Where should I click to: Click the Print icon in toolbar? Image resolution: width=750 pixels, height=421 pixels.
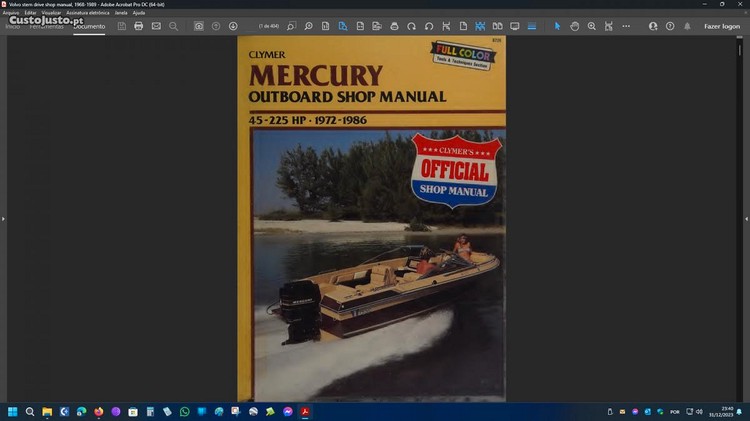[139, 26]
